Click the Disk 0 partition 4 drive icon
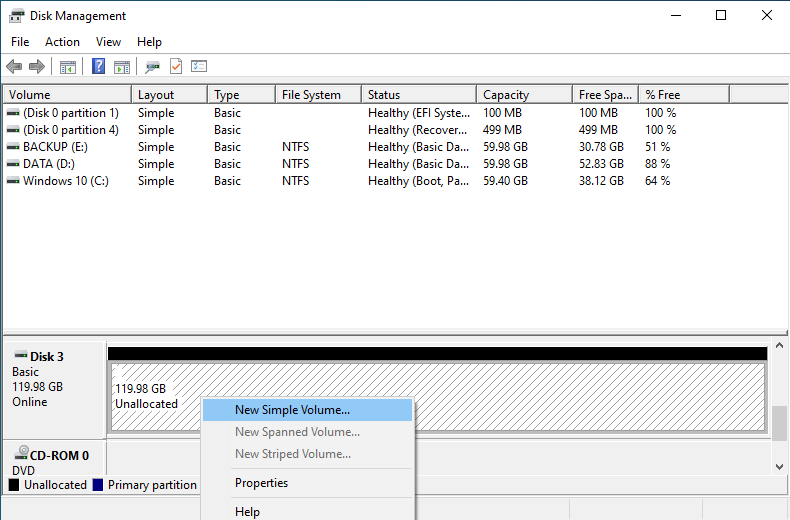This screenshot has height=520, width=790. [13, 130]
